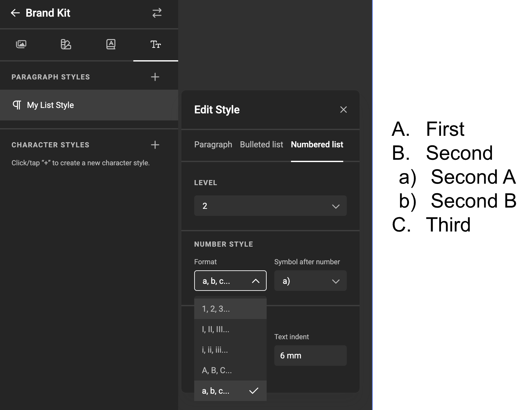Add a new character style
Viewport: 532px width, 410px height.
(x=155, y=145)
